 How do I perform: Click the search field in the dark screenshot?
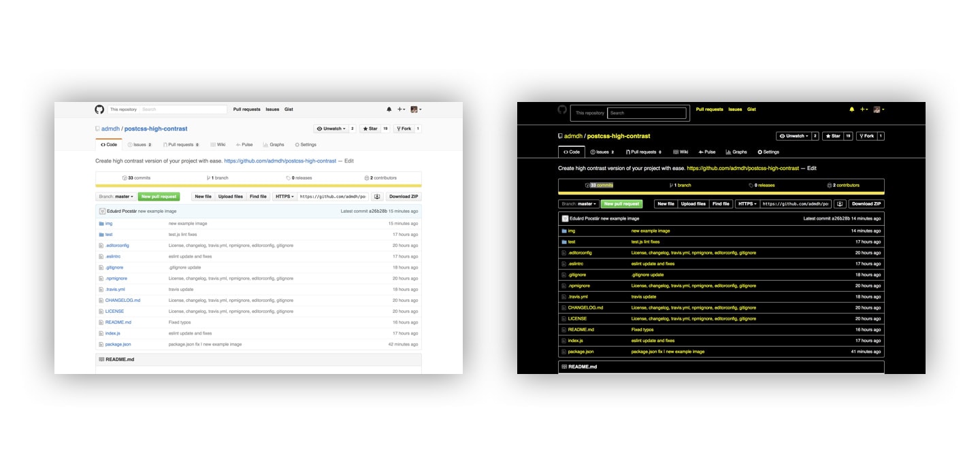point(647,113)
